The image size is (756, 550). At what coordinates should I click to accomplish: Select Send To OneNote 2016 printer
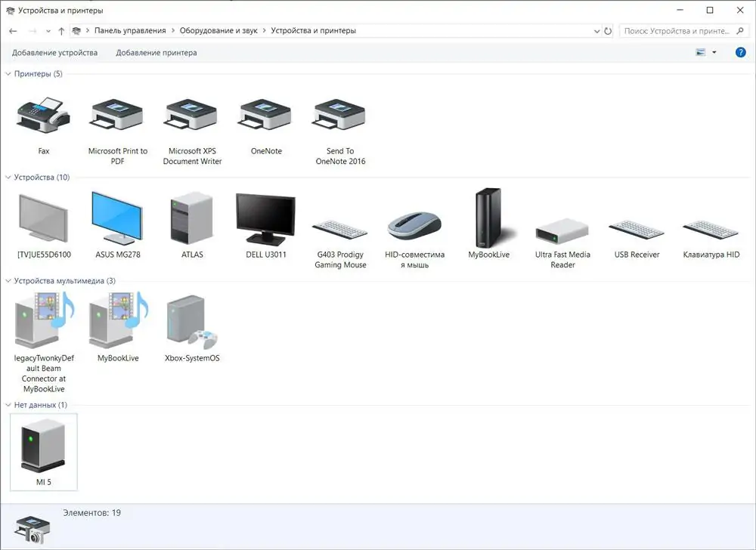tap(340, 116)
